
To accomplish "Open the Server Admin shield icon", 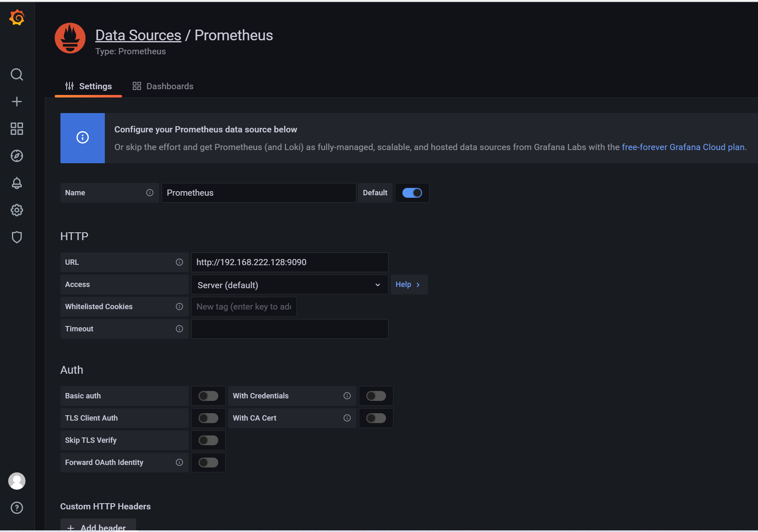I will (17, 237).
